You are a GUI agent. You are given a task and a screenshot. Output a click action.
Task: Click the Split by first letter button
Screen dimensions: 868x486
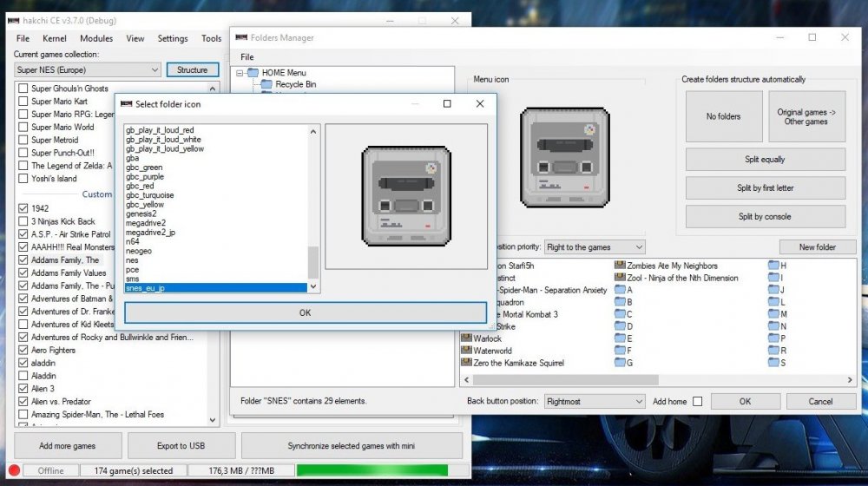[765, 187]
